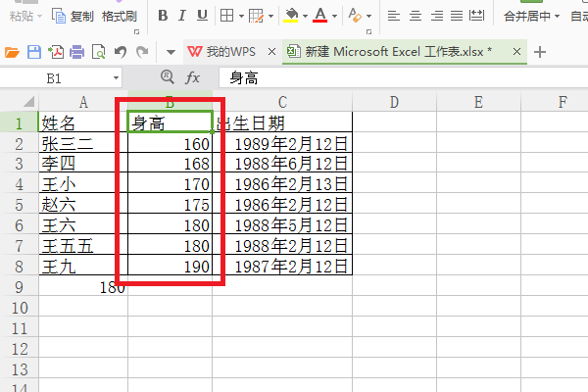Select column D header
Image resolution: width=588 pixels, height=392 pixels.
click(x=395, y=102)
